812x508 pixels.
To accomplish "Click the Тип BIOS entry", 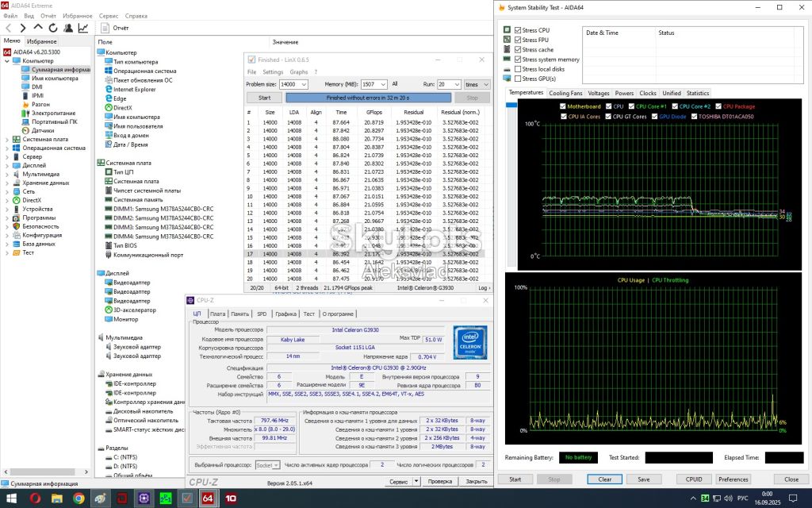I will [x=121, y=246].
